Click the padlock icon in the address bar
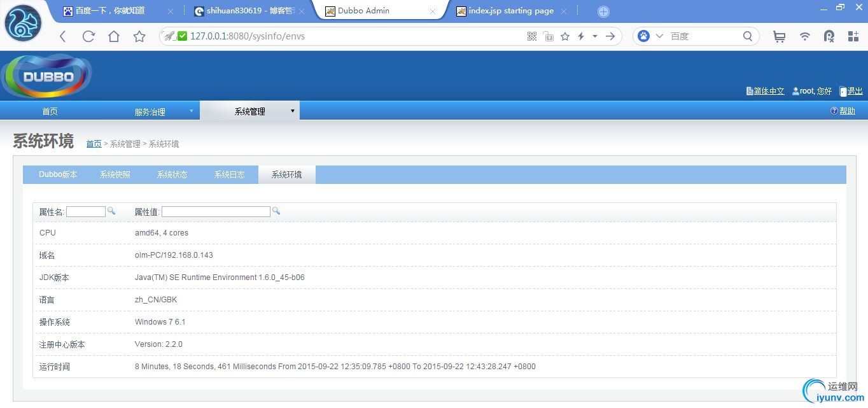Image resolution: width=868 pixels, height=408 pixels. pyautogui.click(x=549, y=36)
